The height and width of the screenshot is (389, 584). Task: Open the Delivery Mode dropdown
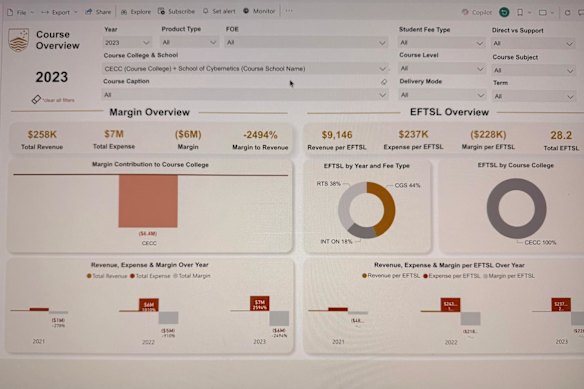(441, 95)
